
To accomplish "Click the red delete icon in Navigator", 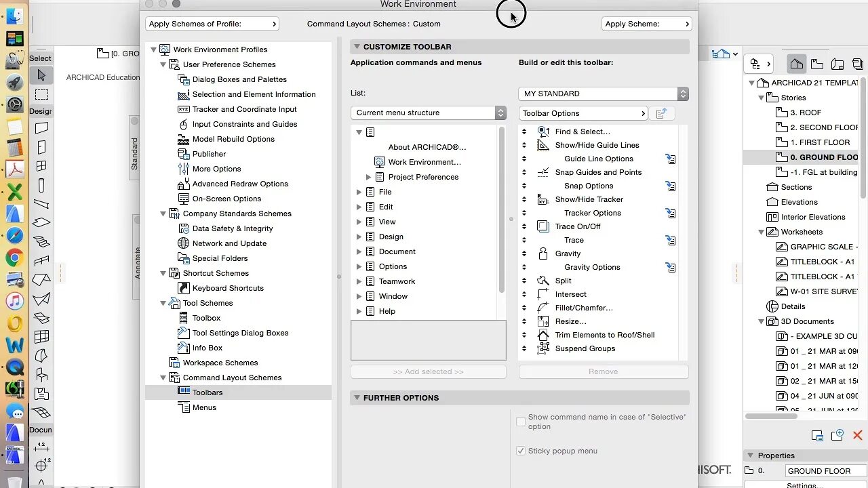I will pos(857,435).
